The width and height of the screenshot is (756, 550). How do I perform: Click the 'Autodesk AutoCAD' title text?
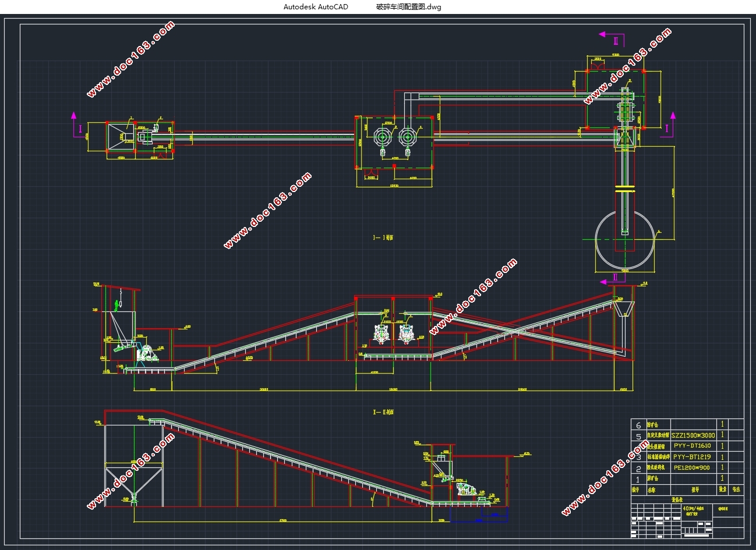click(316, 7)
